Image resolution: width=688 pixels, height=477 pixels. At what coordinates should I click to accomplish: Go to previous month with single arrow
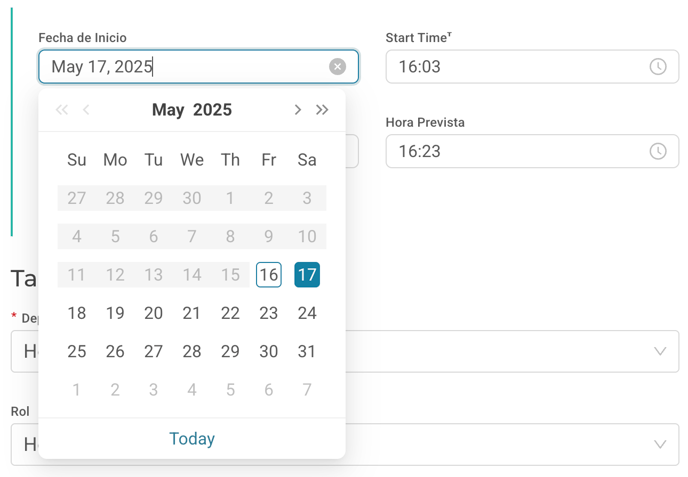(x=86, y=110)
